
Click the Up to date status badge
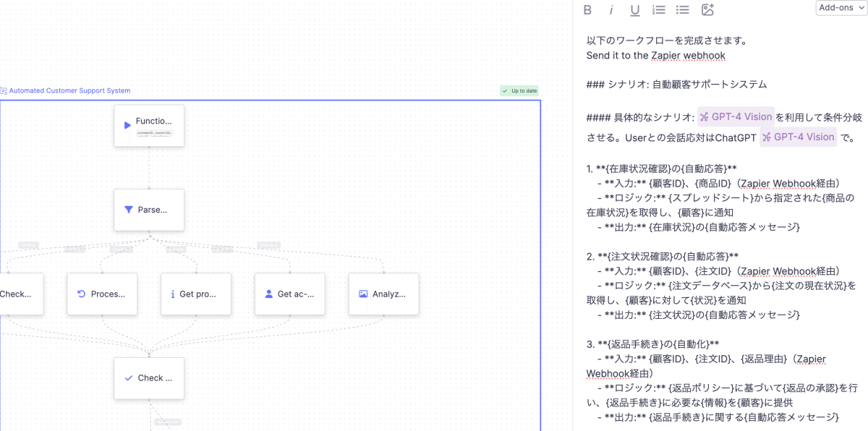pos(519,91)
